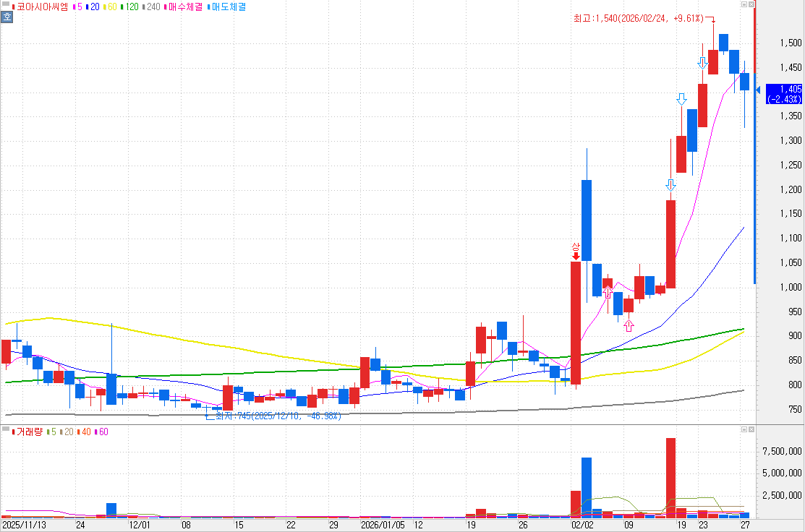The width and height of the screenshot is (805, 532).
Task: Close the volume pane with its X box
Action: pos(751,430)
